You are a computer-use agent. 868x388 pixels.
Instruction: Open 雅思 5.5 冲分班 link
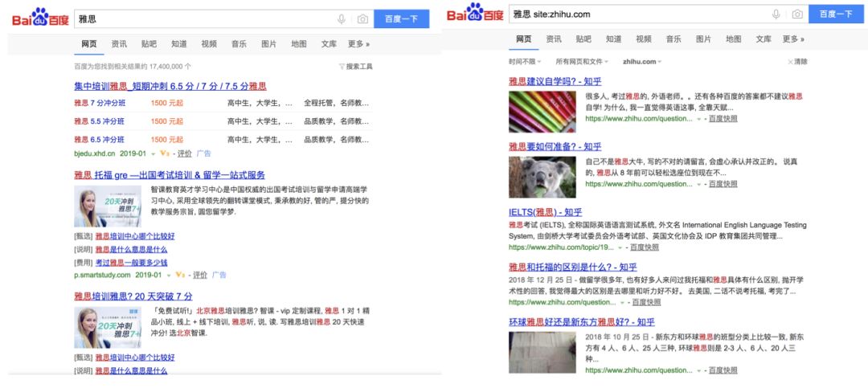point(99,121)
